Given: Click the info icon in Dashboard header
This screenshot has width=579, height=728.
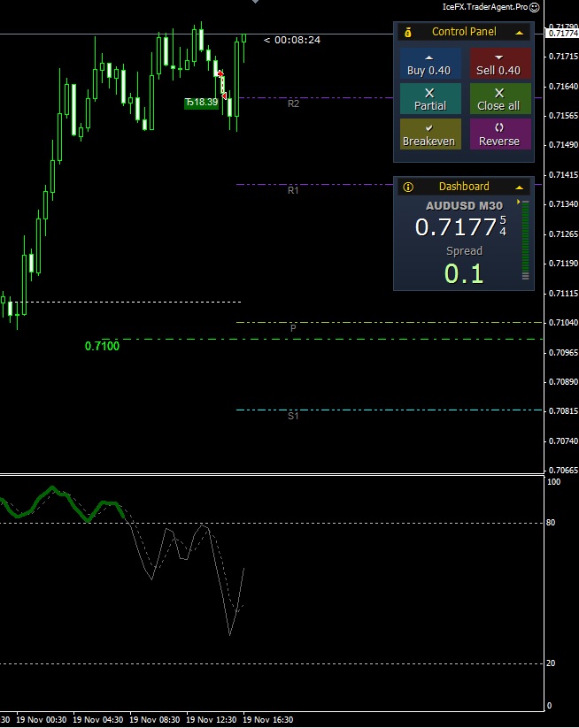Looking at the screenshot, I should coord(408,188).
